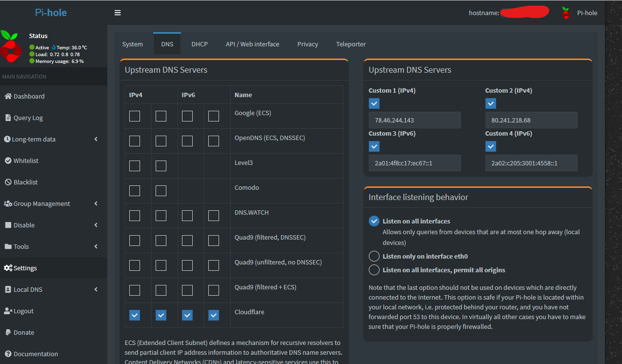The height and width of the screenshot is (364, 622).
Task: Expand the Disable submenu arrow
Action: click(x=96, y=225)
